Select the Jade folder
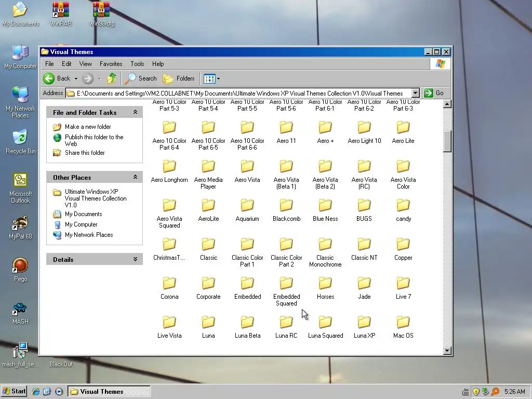Image resolution: width=532 pixels, height=399 pixels. click(x=364, y=288)
